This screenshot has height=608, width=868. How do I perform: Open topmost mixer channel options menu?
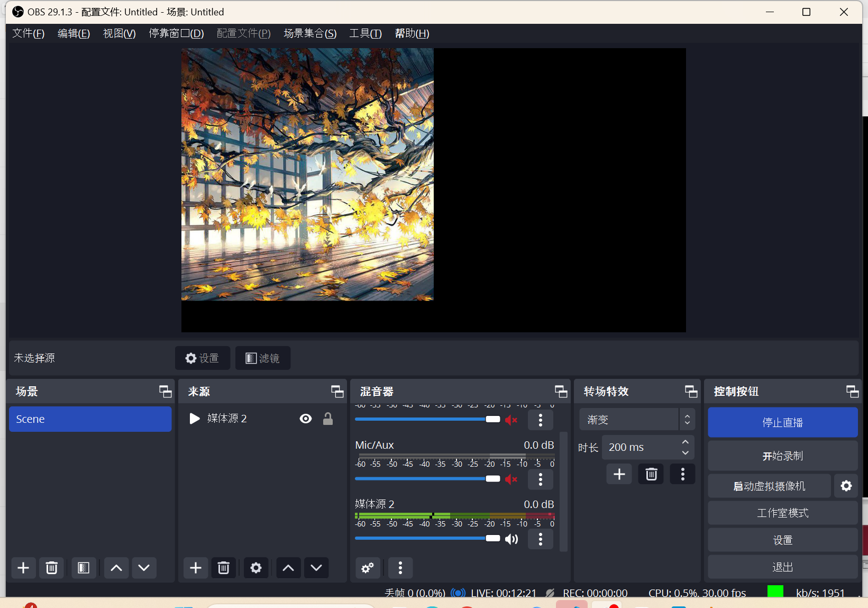pyautogui.click(x=540, y=420)
